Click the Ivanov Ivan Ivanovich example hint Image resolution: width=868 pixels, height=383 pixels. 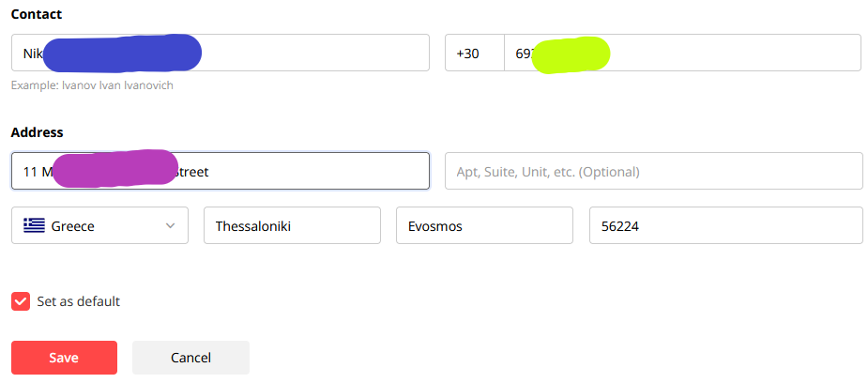(x=92, y=85)
